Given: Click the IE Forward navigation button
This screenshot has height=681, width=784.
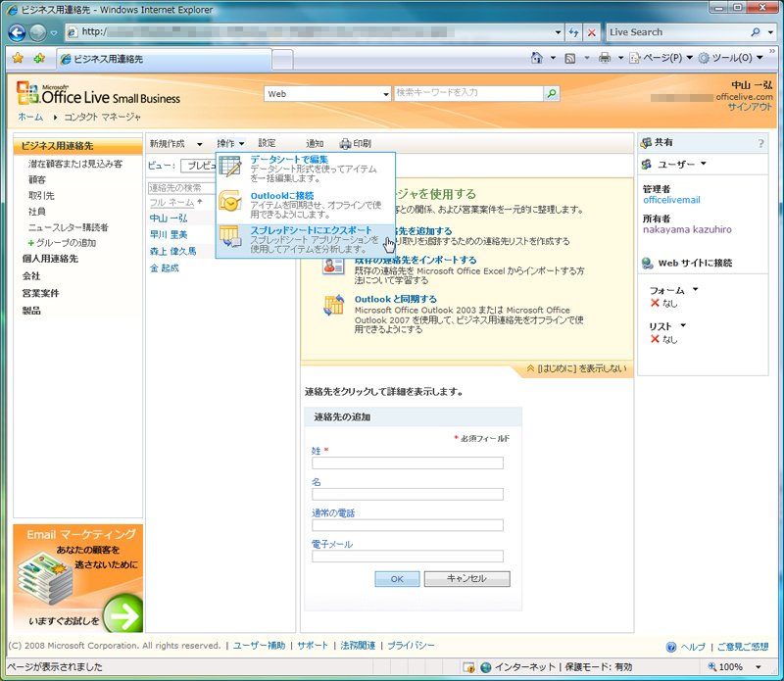Looking at the screenshot, I should (x=37, y=33).
